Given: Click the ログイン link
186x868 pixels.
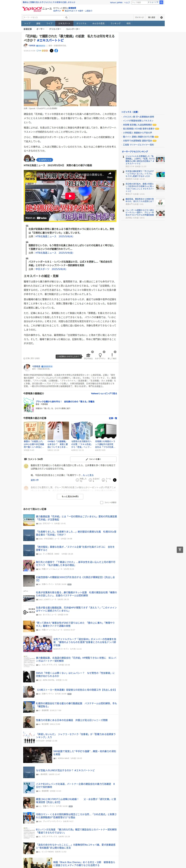Looking at the screenshot, I should click(x=57, y=11).
